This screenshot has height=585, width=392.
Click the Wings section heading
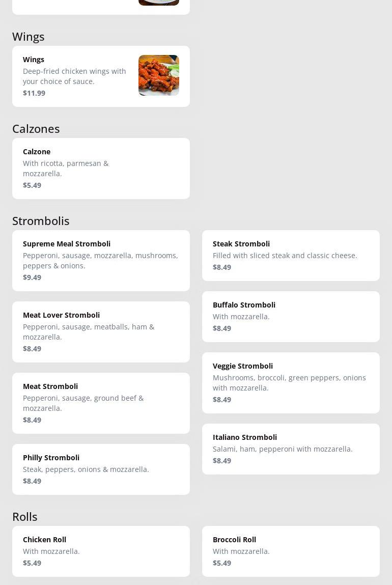29,37
